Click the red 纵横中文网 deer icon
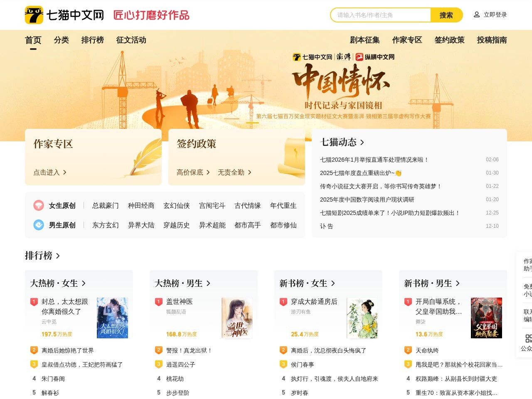 [360, 57]
